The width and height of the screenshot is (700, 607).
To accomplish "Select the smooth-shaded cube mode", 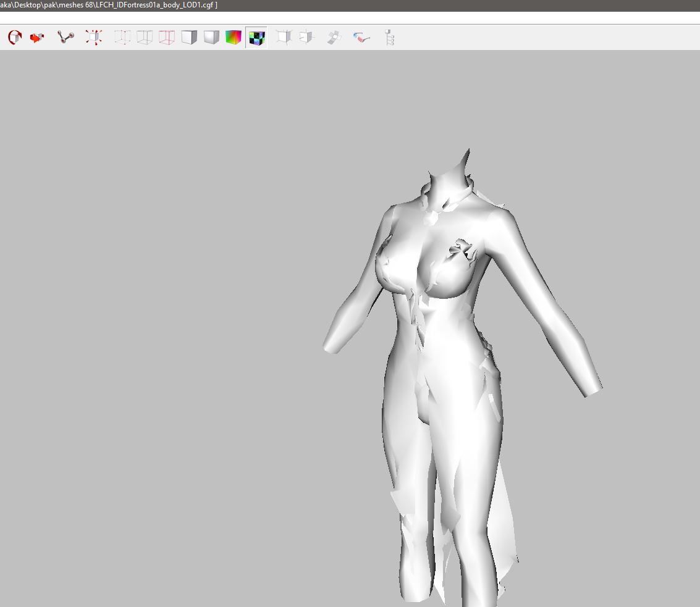I will click(x=211, y=38).
